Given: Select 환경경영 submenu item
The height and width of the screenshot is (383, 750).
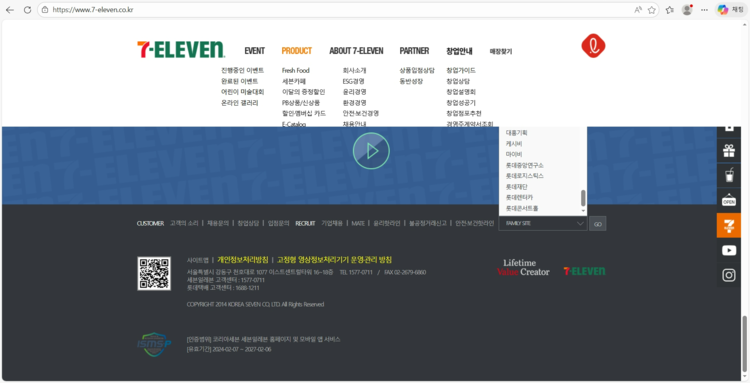Looking at the screenshot, I should click(354, 103).
